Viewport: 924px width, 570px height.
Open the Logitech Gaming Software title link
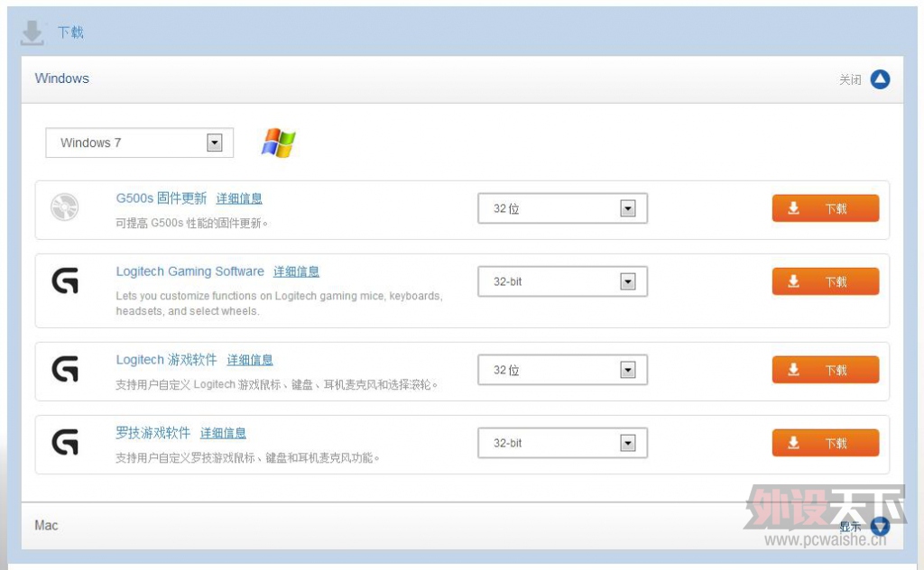189,271
